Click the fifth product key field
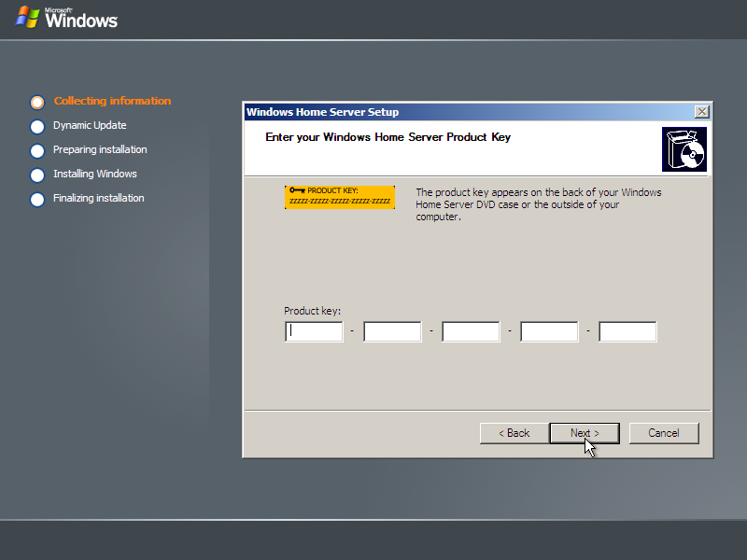This screenshot has width=747, height=560. coord(627,331)
